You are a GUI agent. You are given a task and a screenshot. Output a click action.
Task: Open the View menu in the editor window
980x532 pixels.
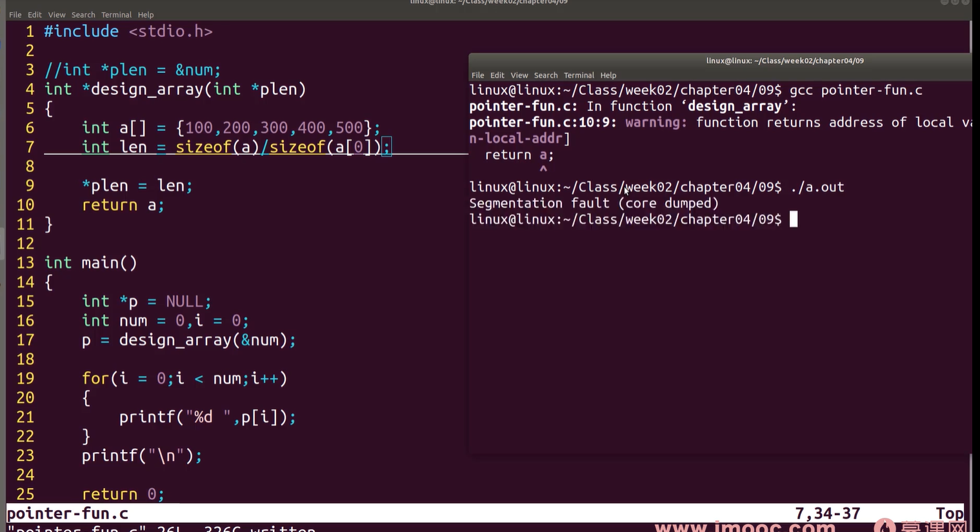click(57, 15)
